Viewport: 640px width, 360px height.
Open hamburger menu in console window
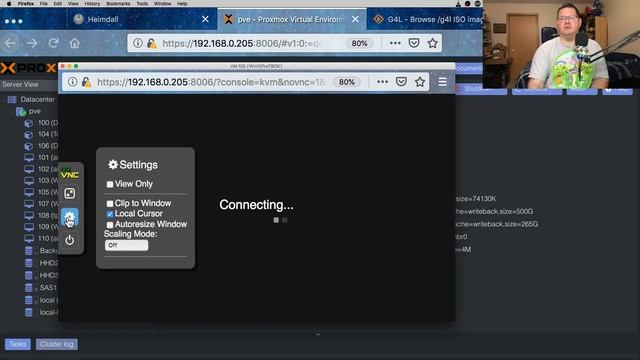(x=442, y=82)
